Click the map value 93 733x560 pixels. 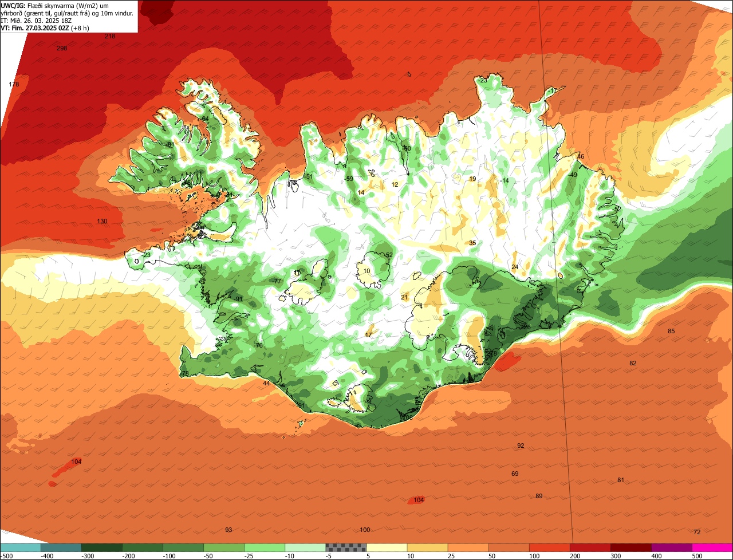[228, 530]
